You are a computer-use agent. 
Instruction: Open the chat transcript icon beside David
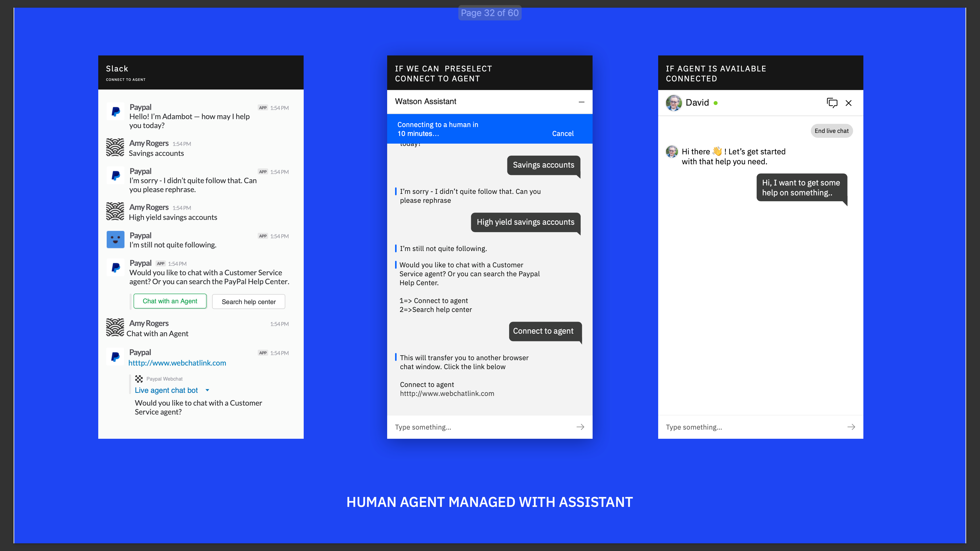[832, 103]
